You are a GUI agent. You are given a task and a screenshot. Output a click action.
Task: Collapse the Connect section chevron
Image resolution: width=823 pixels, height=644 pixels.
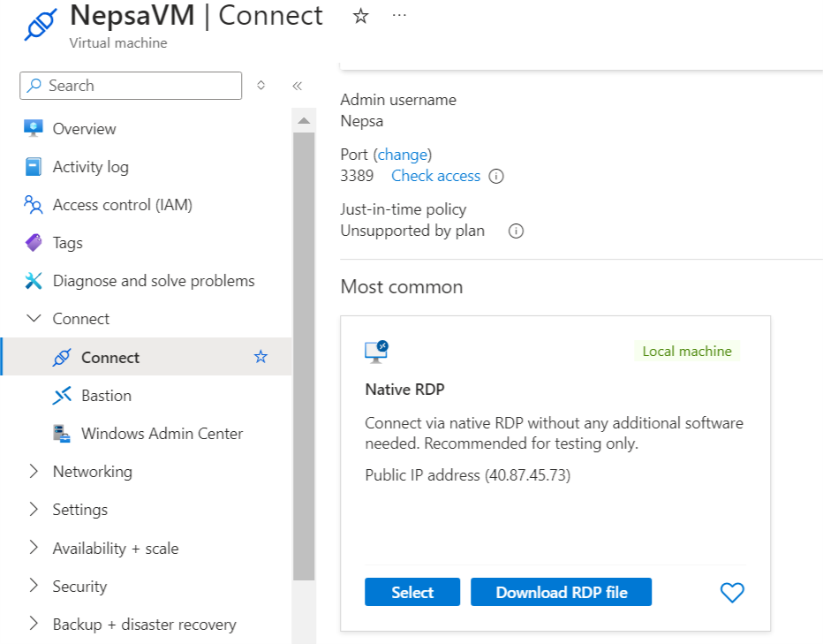[x=34, y=319]
